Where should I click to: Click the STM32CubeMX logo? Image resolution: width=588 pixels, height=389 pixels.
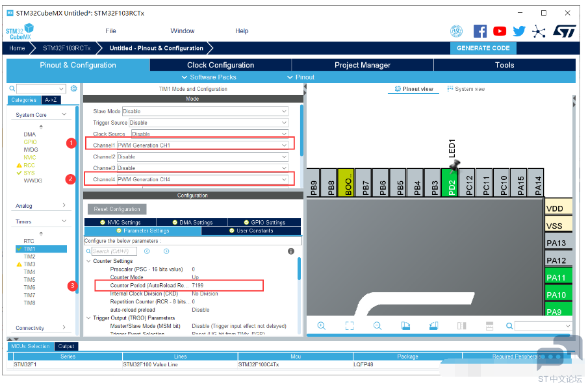pos(20,31)
